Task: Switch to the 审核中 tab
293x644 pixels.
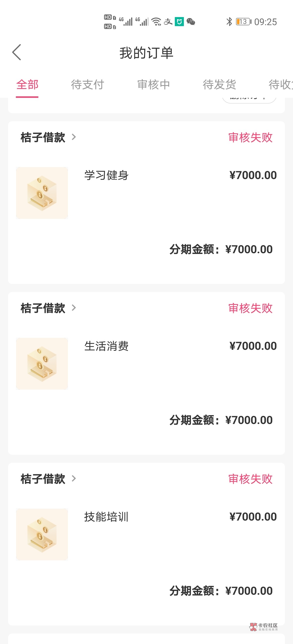Action: [154, 84]
